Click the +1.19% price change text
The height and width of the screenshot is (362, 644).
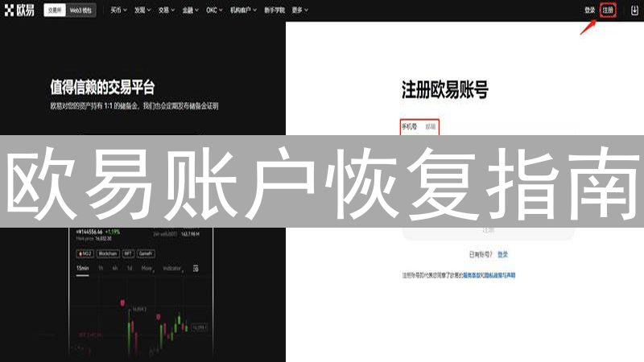coord(113,232)
